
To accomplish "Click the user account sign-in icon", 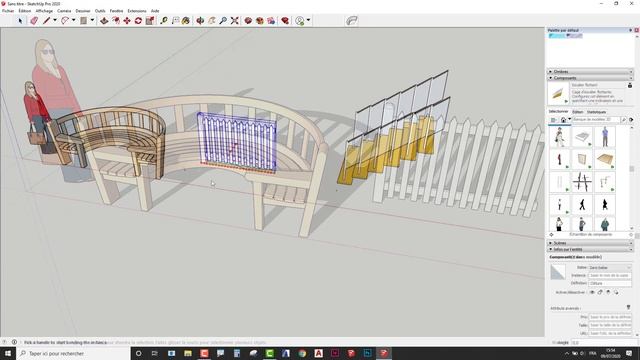I will pyautogui.click(x=300, y=21).
